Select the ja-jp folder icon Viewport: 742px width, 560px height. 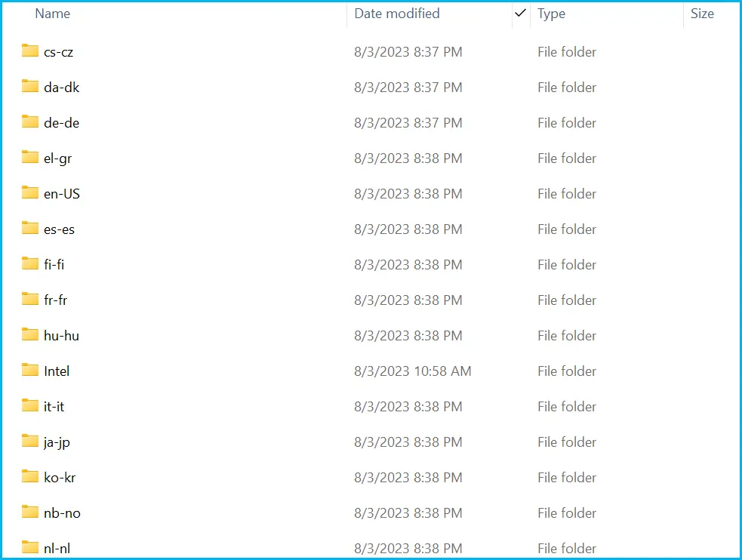point(30,442)
